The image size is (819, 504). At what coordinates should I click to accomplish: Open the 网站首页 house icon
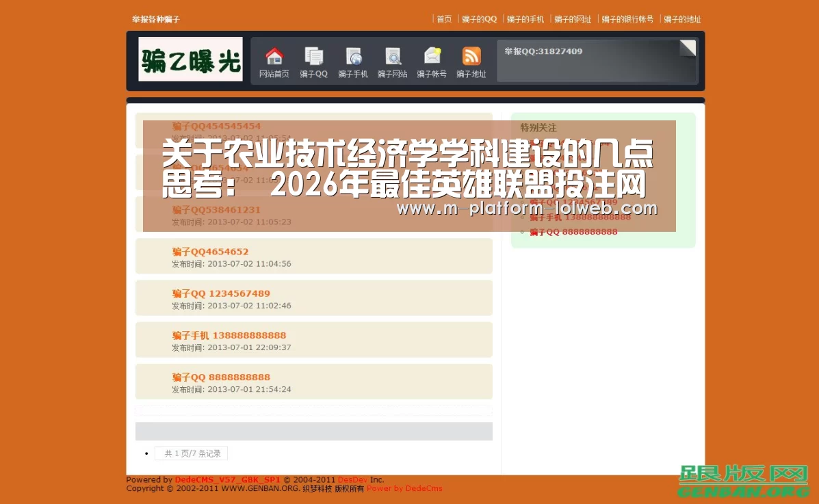[x=274, y=56]
